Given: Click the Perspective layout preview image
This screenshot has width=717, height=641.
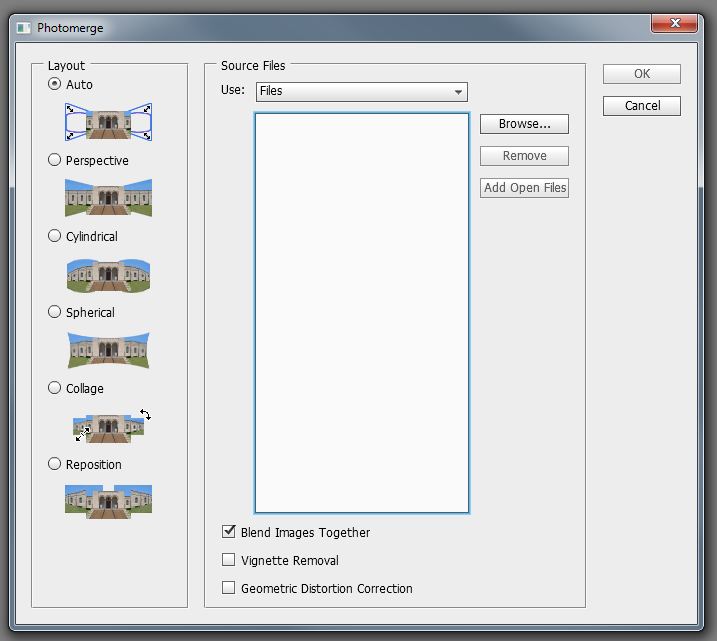Looking at the screenshot, I should (108, 198).
